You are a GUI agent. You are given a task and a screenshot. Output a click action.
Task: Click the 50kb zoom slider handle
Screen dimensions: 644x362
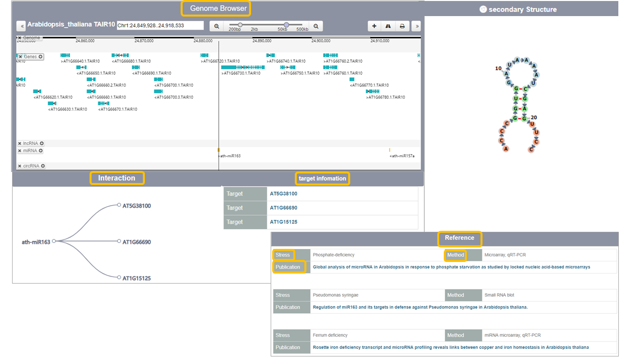click(286, 25)
